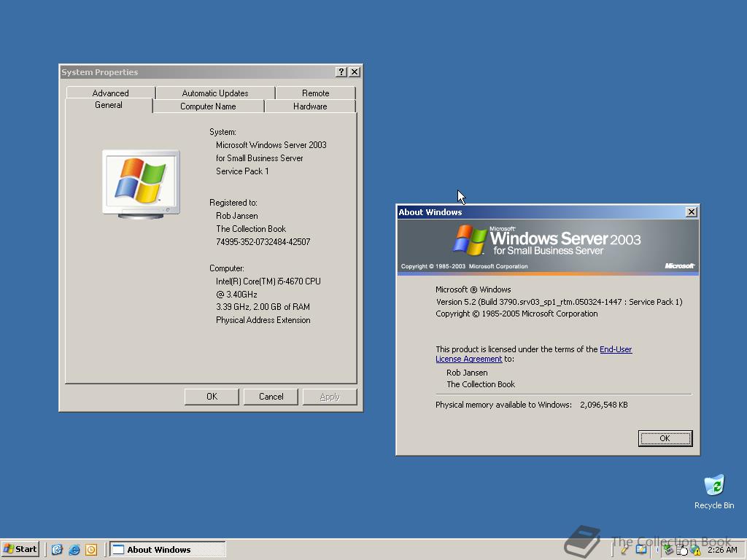Select the About Windows taskbar button
747x560 pixels.
168,549
